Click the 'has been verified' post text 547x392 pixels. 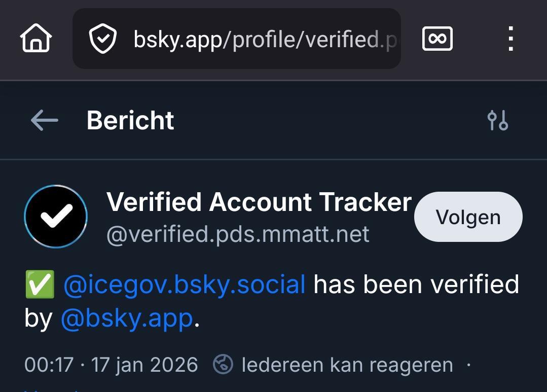(416, 284)
